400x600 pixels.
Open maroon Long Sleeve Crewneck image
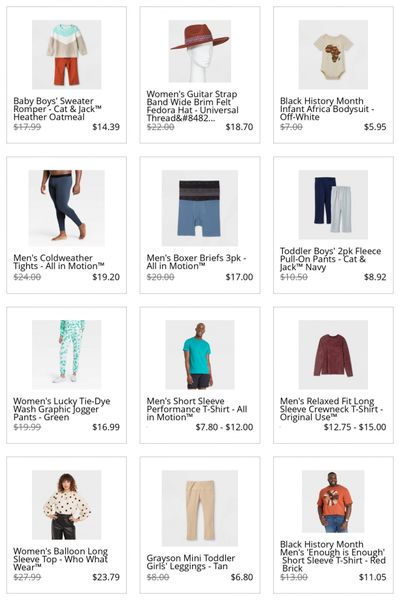tap(333, 355)
